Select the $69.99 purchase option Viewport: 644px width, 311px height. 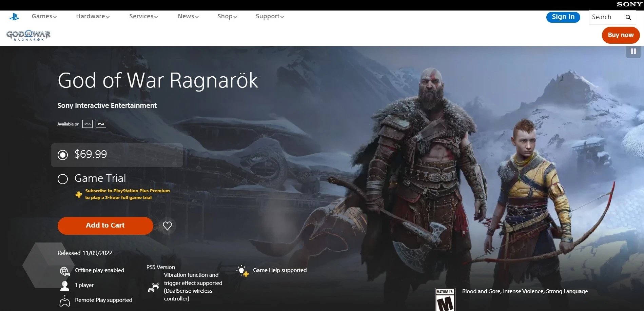point(117,155)
